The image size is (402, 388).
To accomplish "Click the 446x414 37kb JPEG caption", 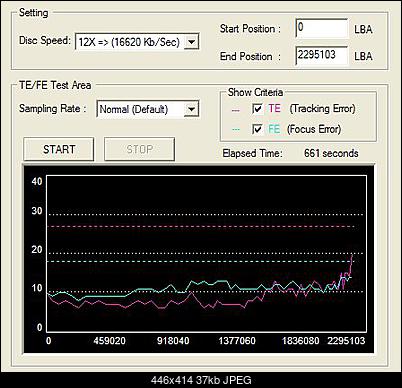I will coord(201,380).
